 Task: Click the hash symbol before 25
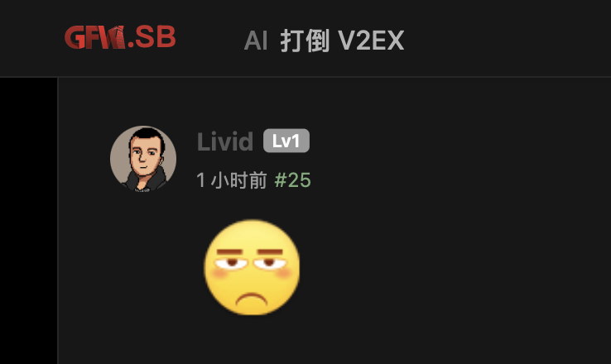click(x=281, y=180)
